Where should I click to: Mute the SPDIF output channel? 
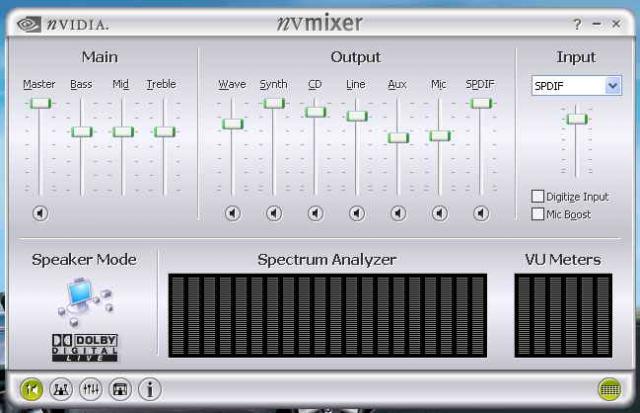pos(481,213)
